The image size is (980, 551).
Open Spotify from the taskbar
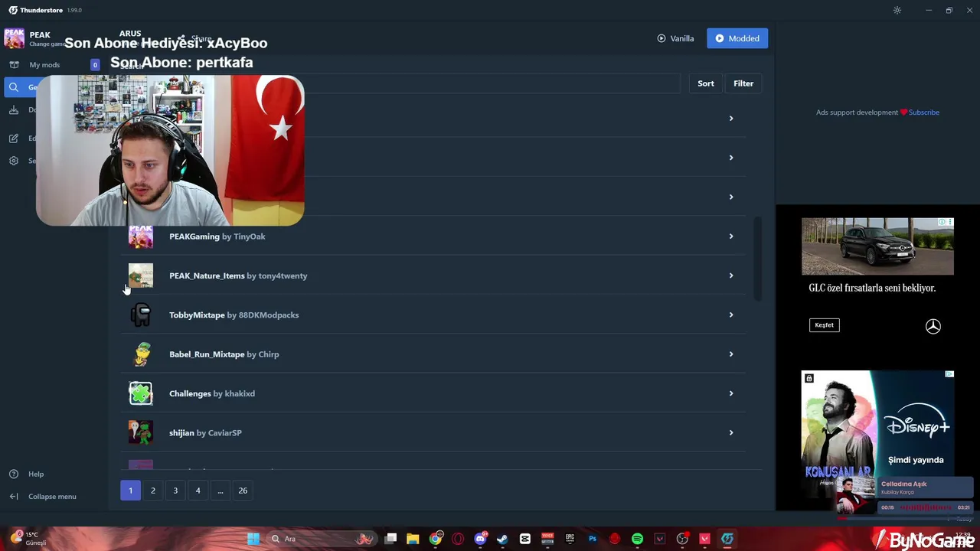point(637,539)
